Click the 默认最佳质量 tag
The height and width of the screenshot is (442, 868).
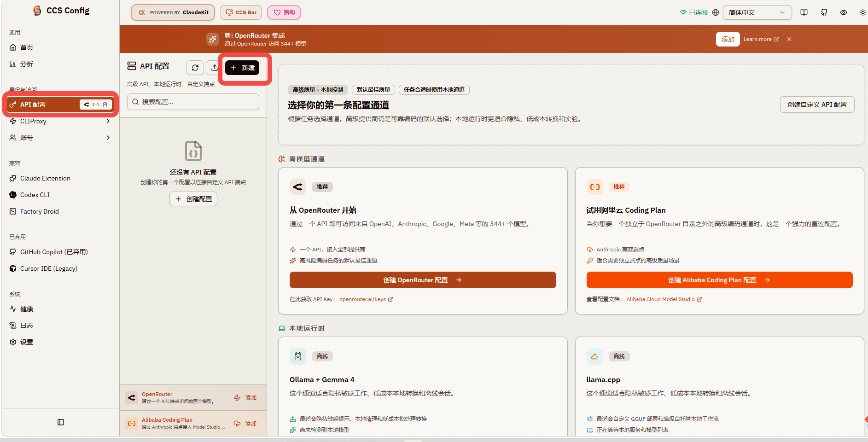point(373,90)
